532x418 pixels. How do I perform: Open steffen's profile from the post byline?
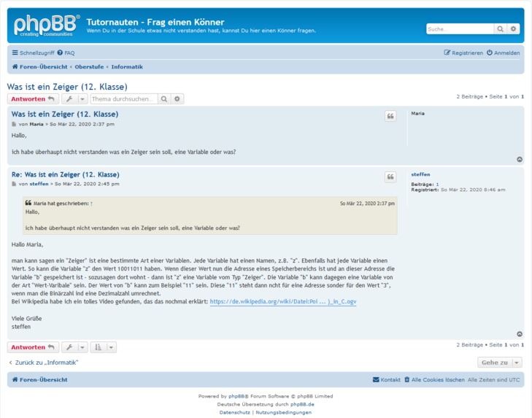click(x=39, y=184)
